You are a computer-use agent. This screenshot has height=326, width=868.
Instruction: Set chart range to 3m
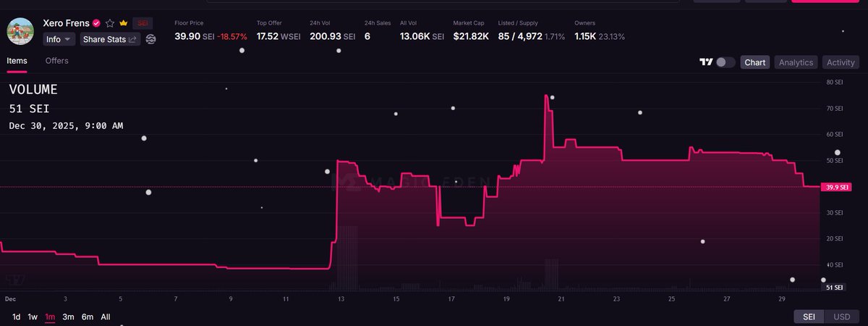(68, 317)
